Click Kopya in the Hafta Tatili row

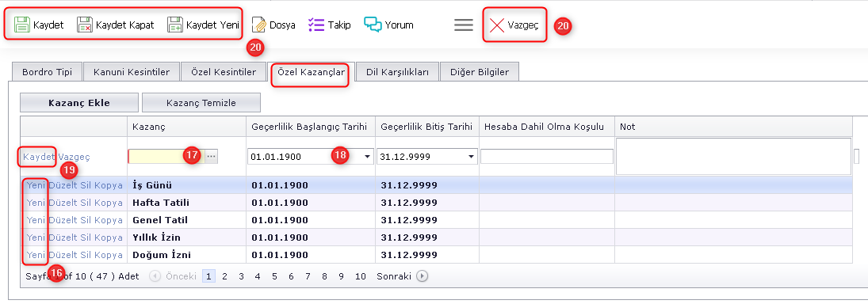point(109,203)
